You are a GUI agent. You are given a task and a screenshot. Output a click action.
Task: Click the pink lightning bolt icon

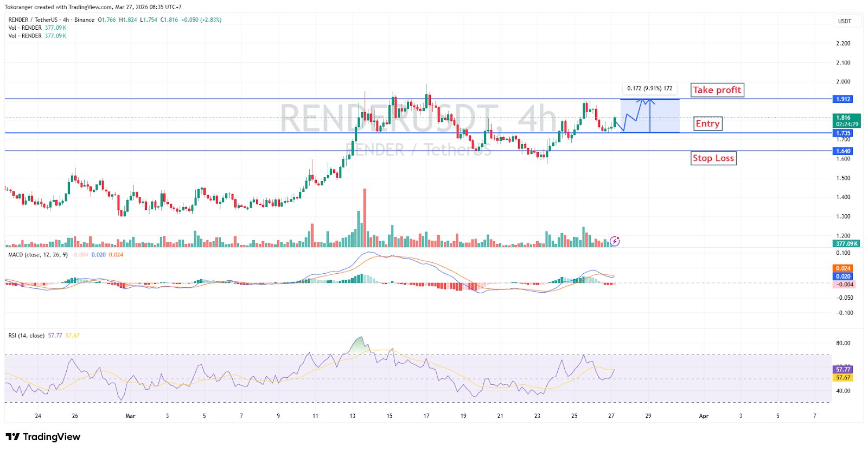click(x=615, y=241)
